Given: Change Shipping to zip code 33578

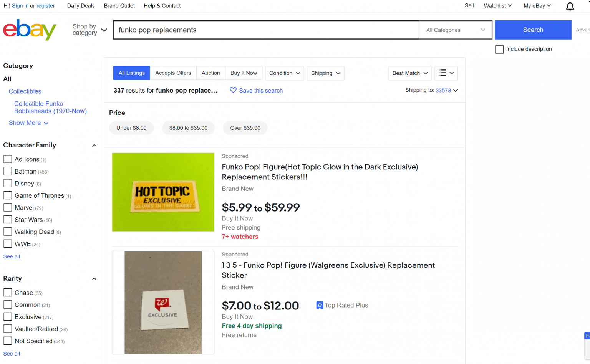Looking at the screenshot, I should [447, 90].
